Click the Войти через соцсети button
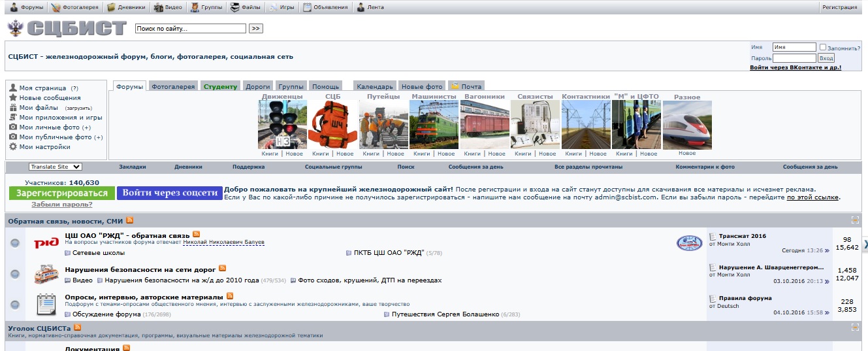This screenshot has width=868, height=351. pos(170,193)
